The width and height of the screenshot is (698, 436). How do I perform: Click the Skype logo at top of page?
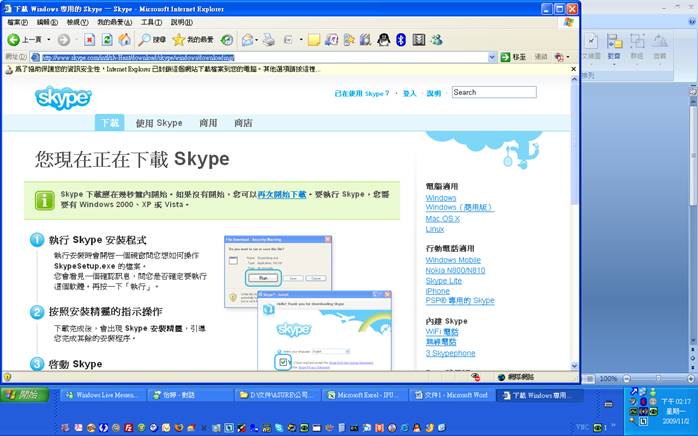click(x=63, y=97)
